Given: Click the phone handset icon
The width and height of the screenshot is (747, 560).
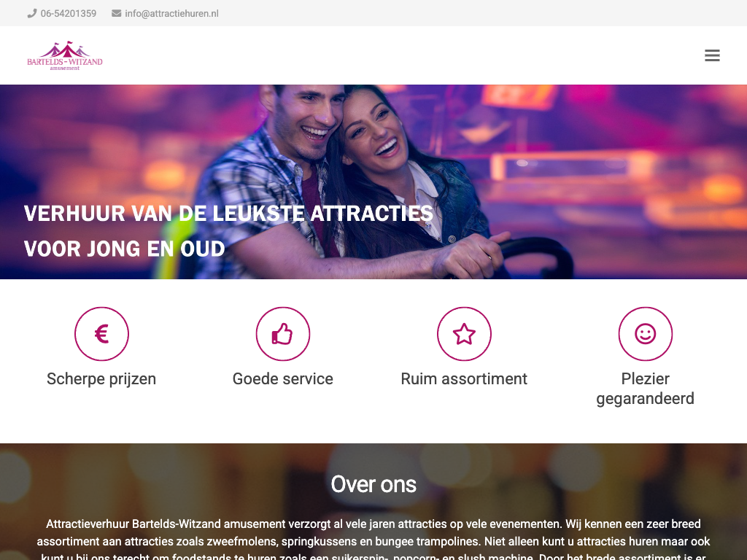Looking at the screenshot, I should (x=32, y=13).
